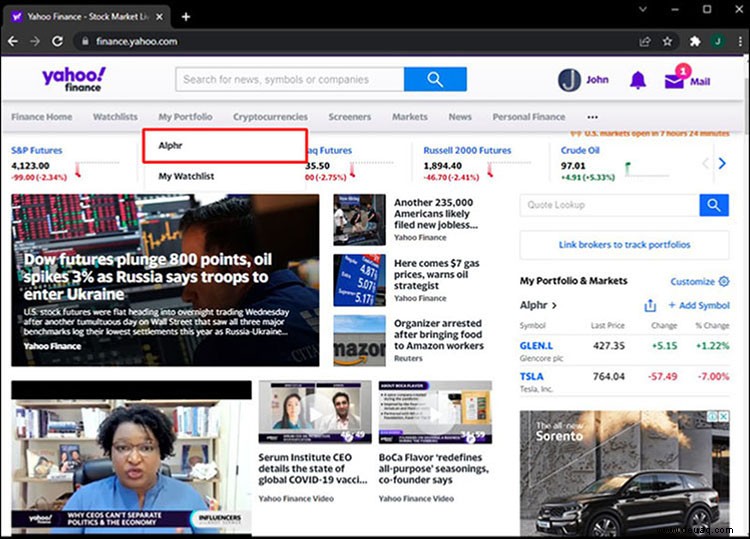Screen dimensions: 750x539
Task: Open TSLA quote
Action: click(531, 376)
